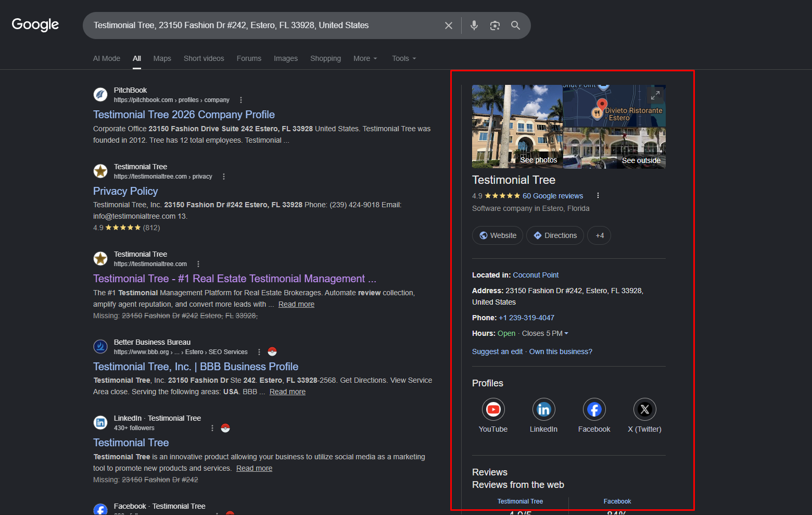This screenshot has height=515, width=812.
Task: Open the See outside street view thumbnail
Action: pos(614,148)
